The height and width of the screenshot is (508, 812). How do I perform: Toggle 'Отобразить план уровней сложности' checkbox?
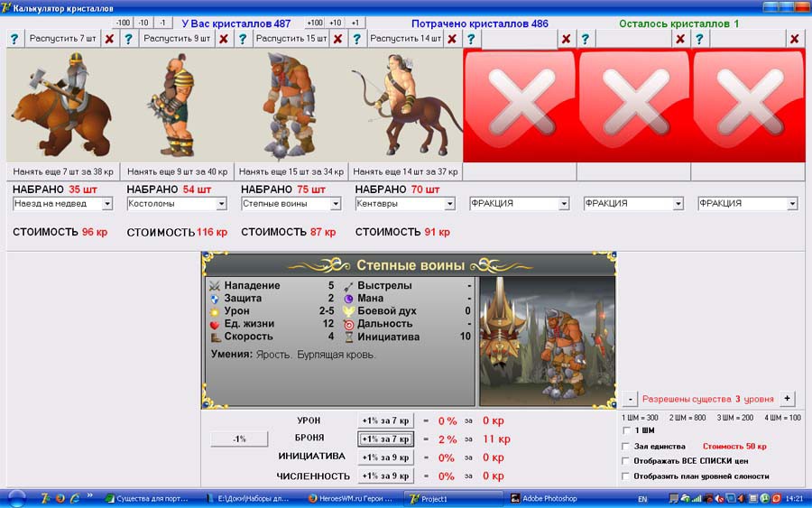626,476
